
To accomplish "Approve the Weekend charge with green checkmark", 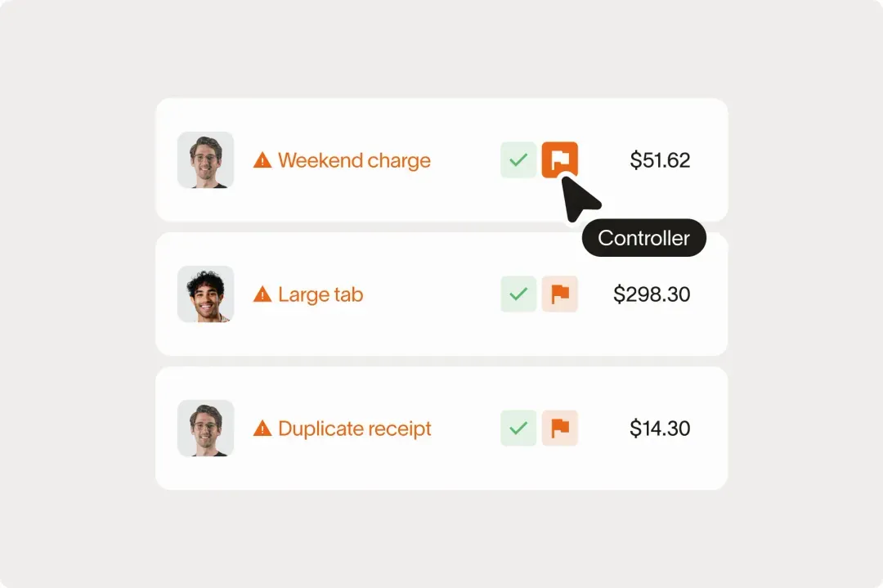I will pos(518,160).
